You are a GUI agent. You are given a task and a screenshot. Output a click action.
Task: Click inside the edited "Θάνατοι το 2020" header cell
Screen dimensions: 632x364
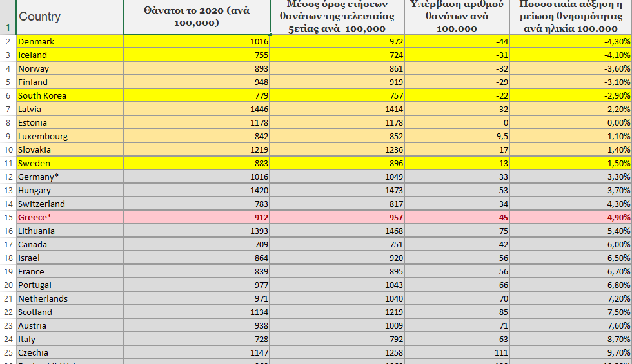(x=196, y=17)
